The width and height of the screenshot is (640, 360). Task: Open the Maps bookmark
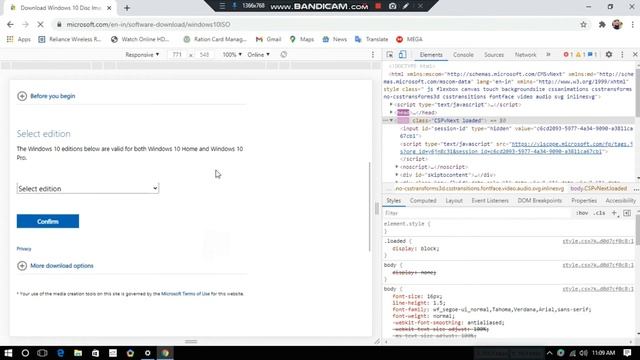click(302, 39)
